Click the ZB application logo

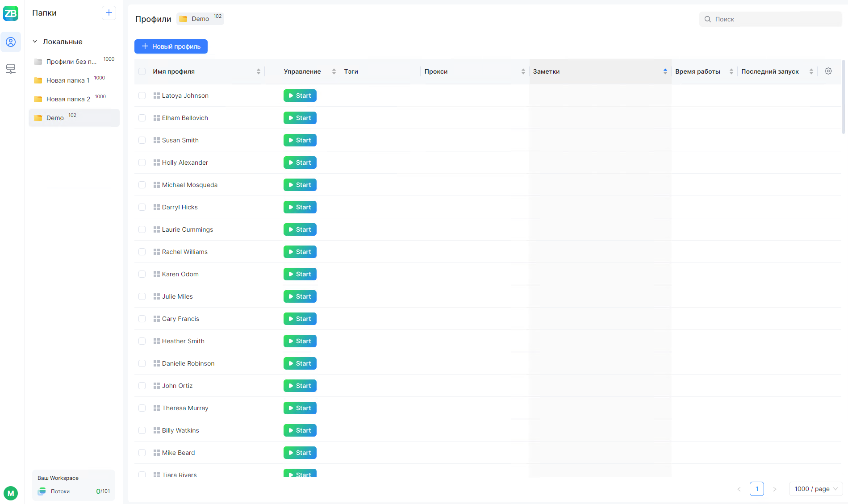pyautogui.click(x=11, y=13)
